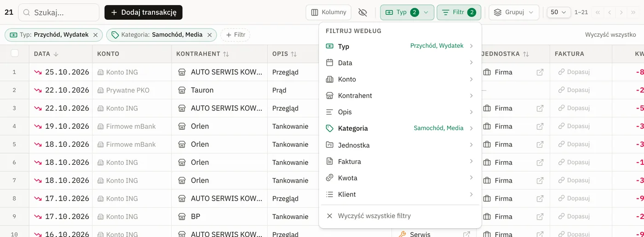
Task: Click the + Filtr add-filter chip
Action: (235, 35)
